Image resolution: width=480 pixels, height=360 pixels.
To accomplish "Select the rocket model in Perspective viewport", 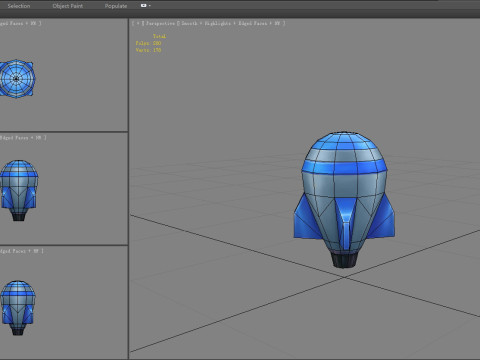I will pyautogui.click(x=344, y=199).
